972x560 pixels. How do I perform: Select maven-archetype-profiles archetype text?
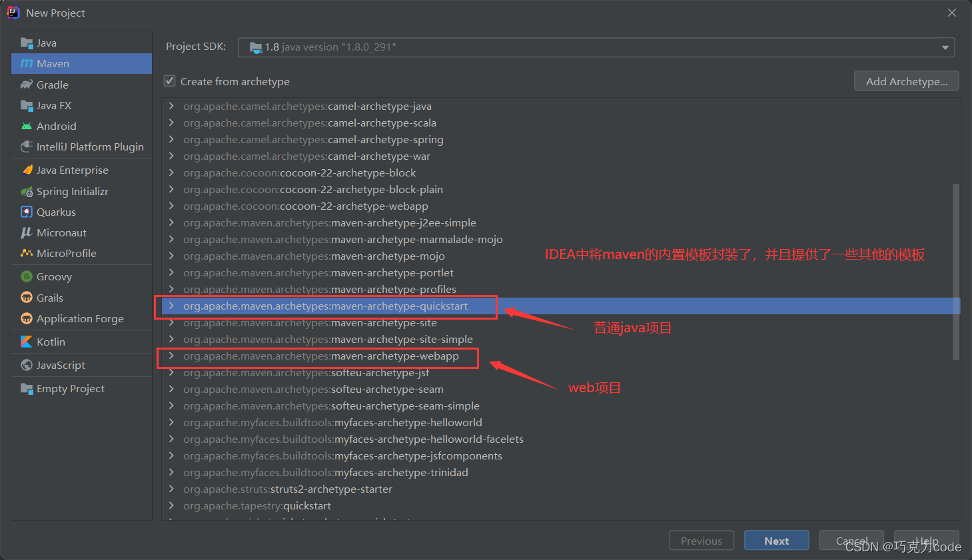[320, 289]
